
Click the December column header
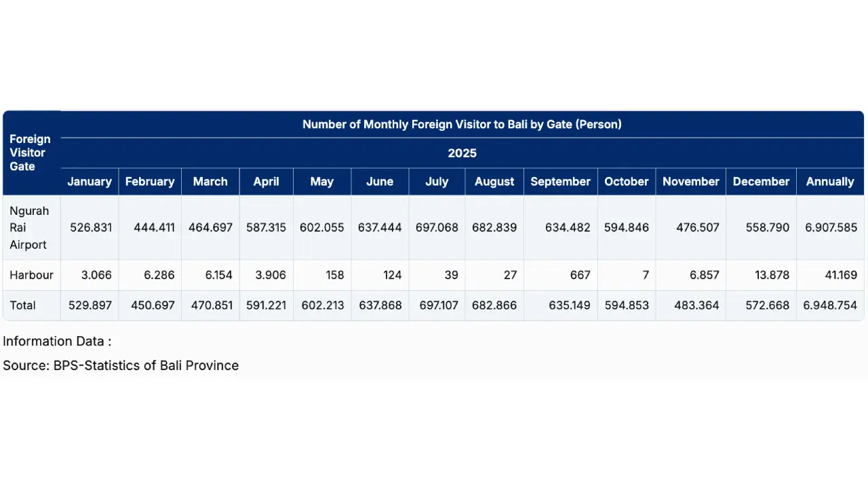pos(761,182)
